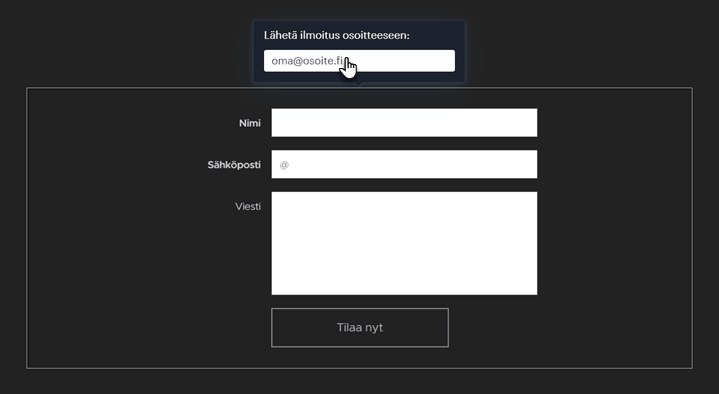
Task: Click the dark popup background beside heading
Action: [x=436, y=35]
